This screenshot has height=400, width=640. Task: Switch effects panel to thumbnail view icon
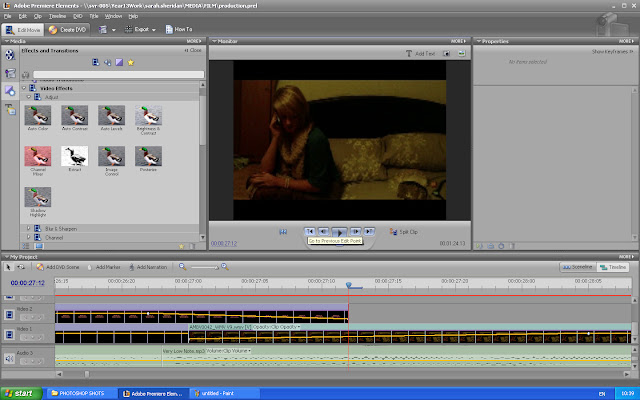(39, 246)
